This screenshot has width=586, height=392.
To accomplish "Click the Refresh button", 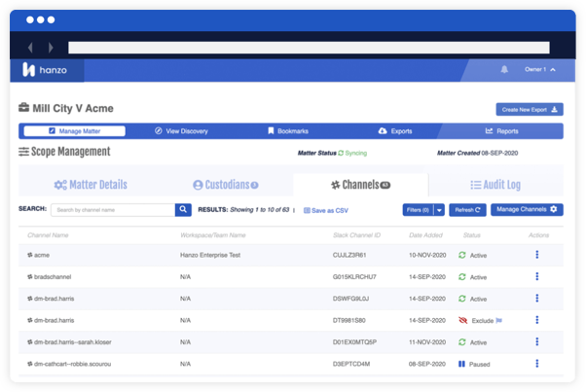I will 467,210.
